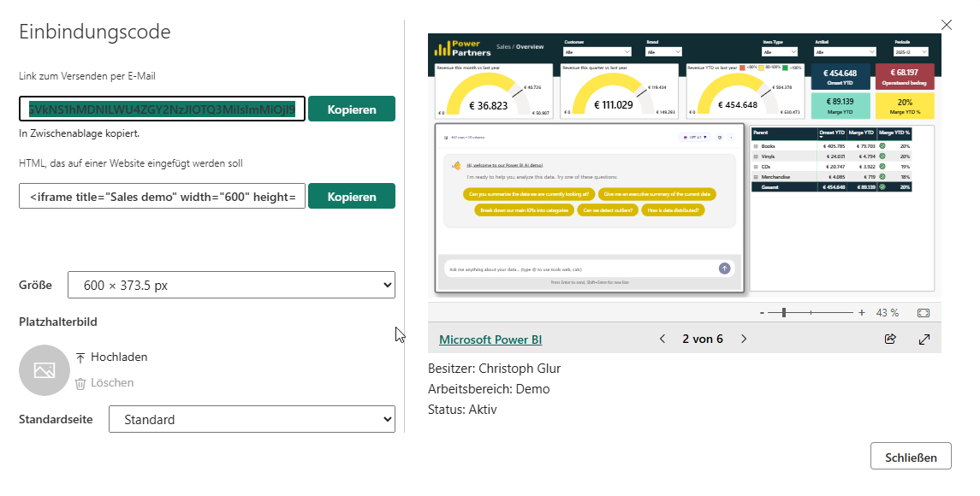
Task: Click the 'Status: Aktiv' text
Action: pos(462,410)
